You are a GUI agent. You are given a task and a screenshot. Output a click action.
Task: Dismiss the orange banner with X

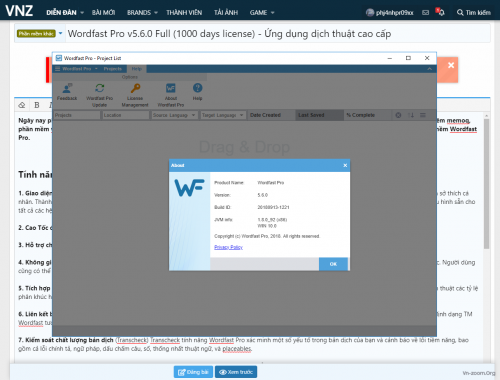click(451, 65)
